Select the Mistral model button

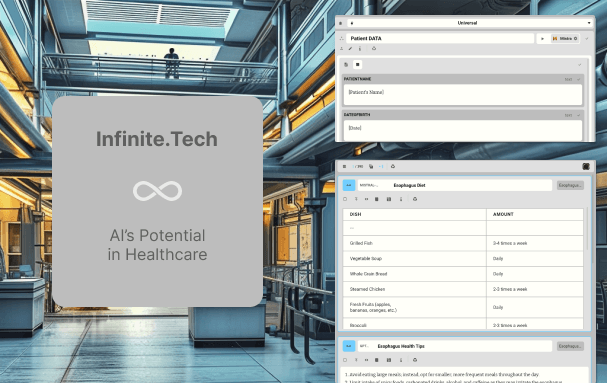coord(565,39)
